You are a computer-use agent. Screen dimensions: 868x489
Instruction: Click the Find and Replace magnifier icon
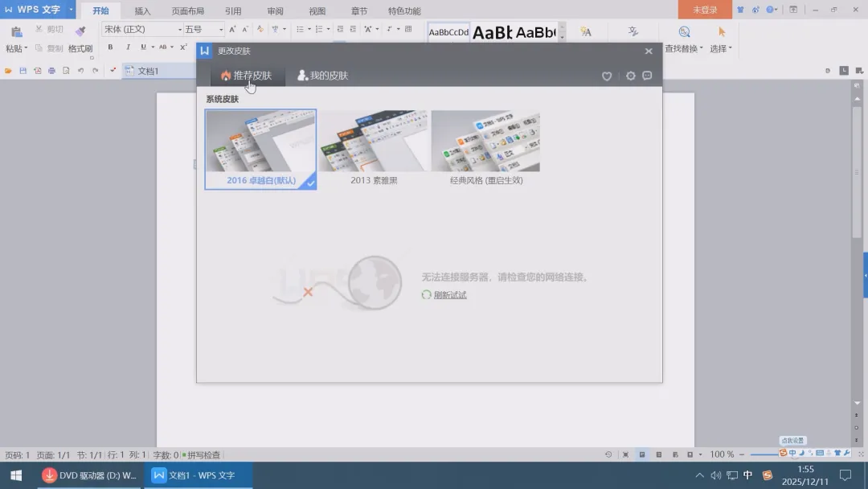click(x=684, y=32)
